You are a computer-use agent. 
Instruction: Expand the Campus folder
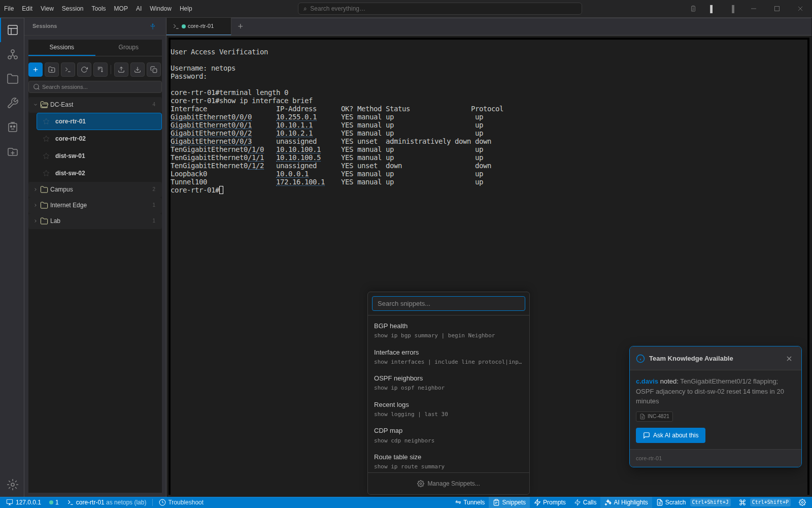(36, 189)
